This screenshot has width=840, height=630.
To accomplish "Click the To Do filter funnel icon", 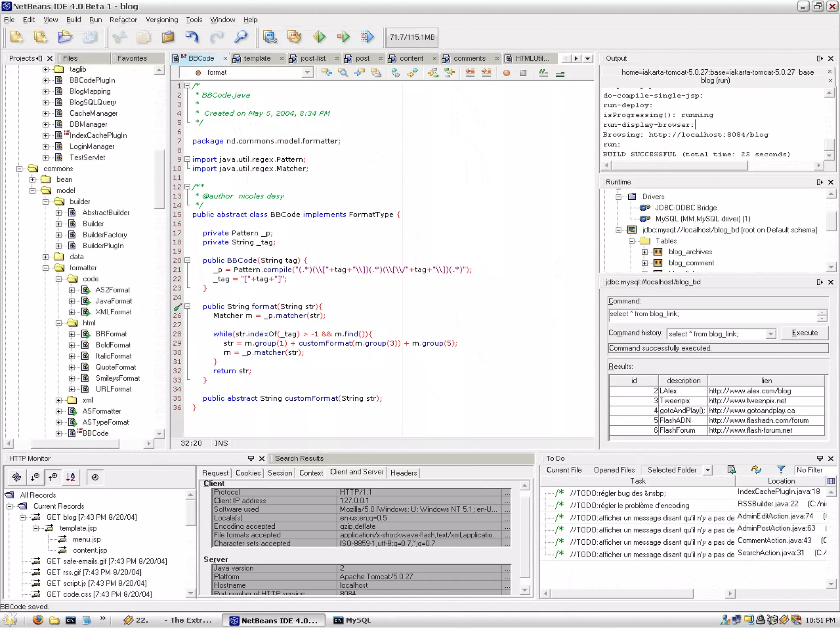I will (781, 470).
